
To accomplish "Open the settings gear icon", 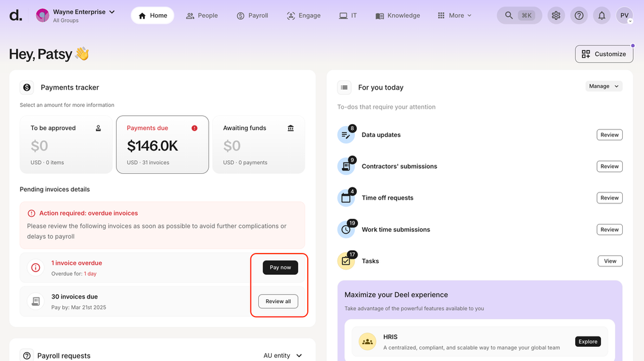I will (x=556, y=15).
